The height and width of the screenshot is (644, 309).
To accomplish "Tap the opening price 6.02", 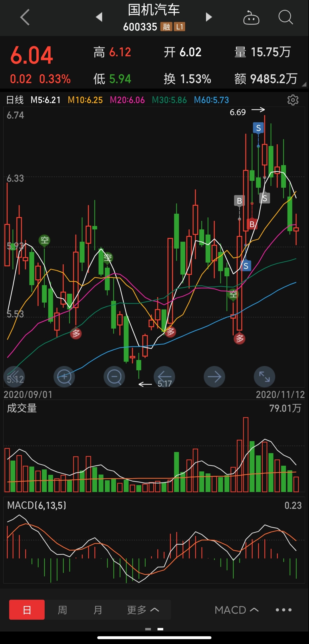I will 191,52.
